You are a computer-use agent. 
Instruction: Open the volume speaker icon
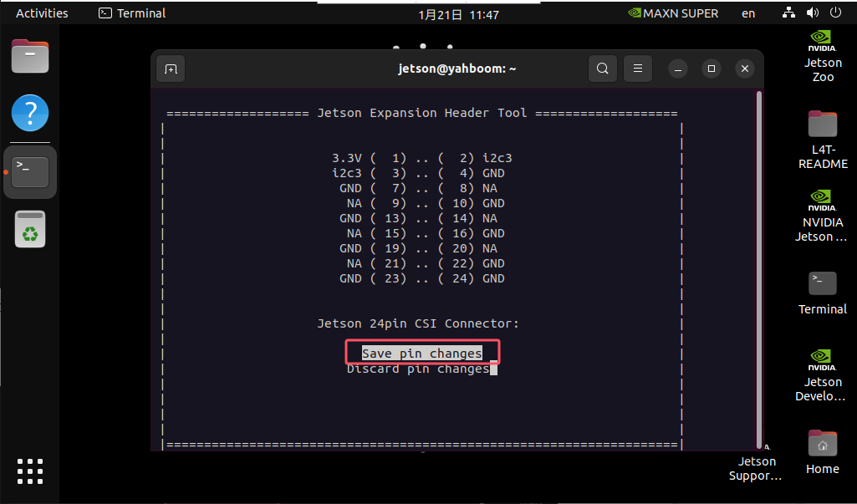(813, 13)
